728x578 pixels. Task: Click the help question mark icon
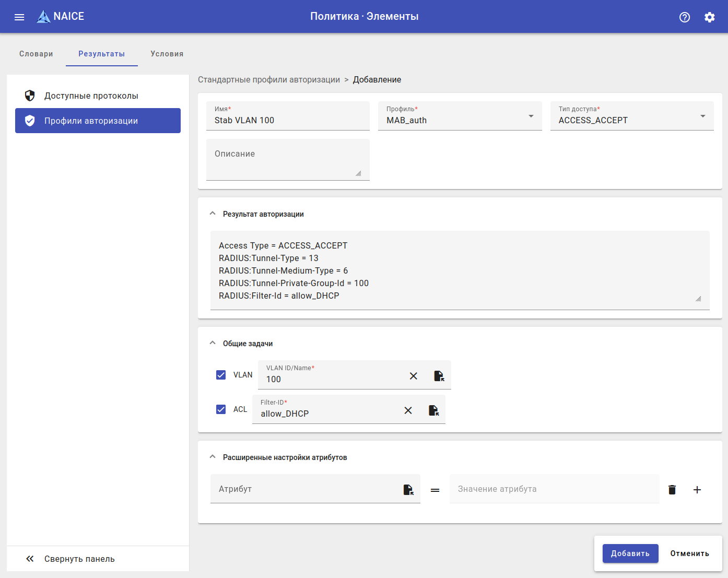[x=684, y=17]
